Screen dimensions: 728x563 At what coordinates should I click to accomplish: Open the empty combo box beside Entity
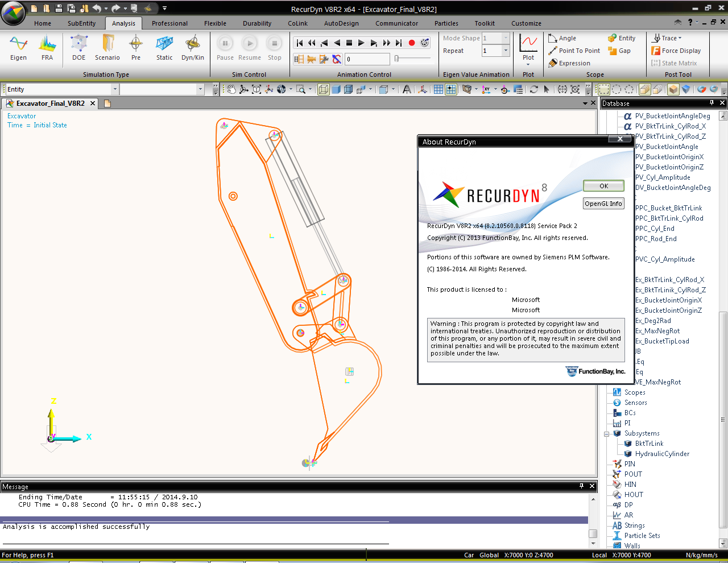pyautogui.click(x=162, y=89)
